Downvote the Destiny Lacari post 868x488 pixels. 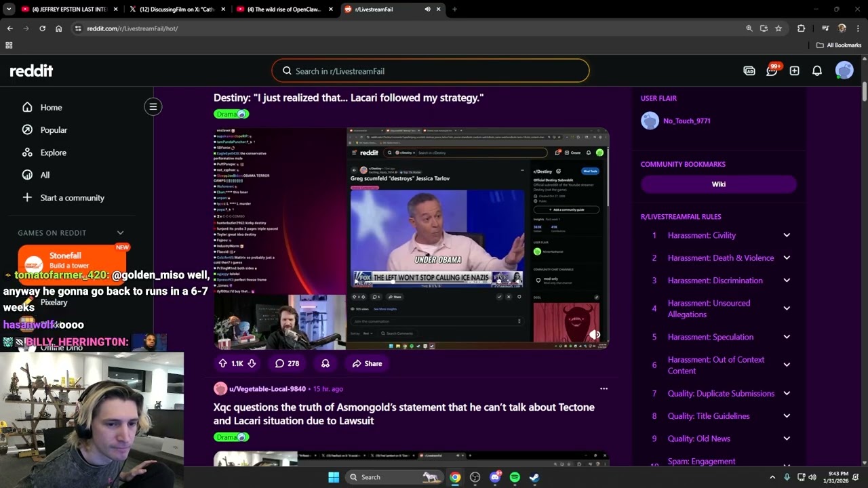pyautogui.click(x=252, y=364)
